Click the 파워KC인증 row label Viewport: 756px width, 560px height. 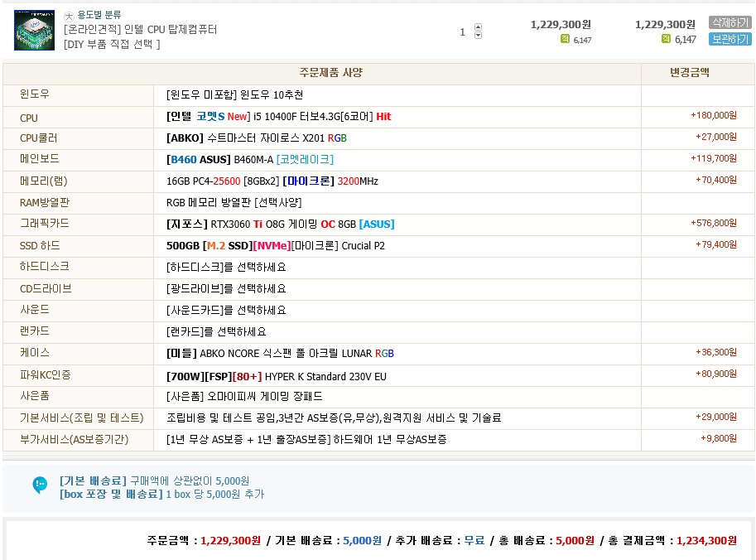[x=45, y=374]
